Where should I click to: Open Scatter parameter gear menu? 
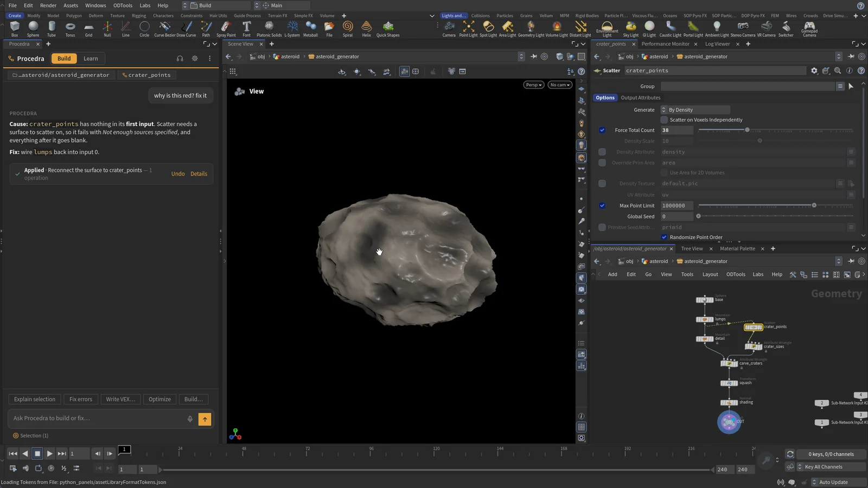coord(814,70)
